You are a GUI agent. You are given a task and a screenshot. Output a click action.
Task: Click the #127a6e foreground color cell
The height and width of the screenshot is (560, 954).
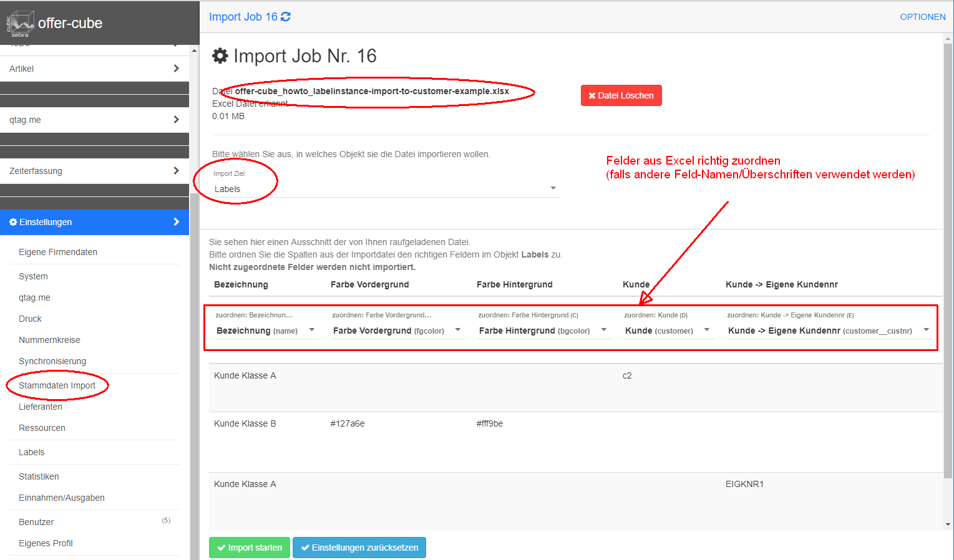348,423
